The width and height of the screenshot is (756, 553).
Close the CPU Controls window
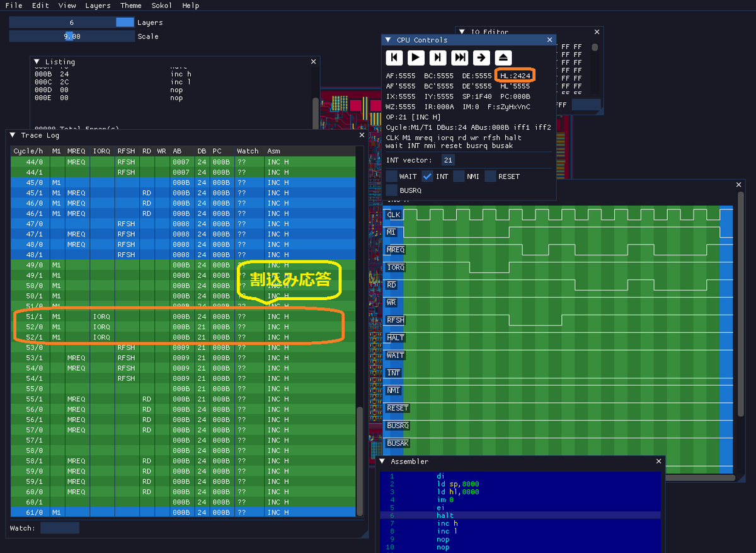(x=550, y=40)
